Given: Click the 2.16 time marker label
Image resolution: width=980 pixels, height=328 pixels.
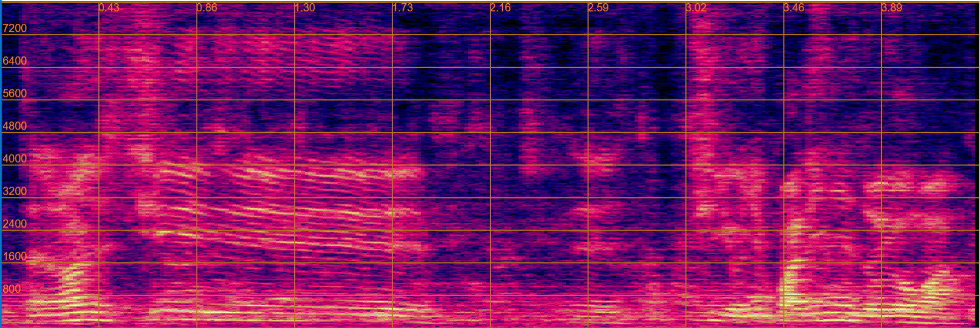Looking at the screenshot, I should click(x=501, y=8).
